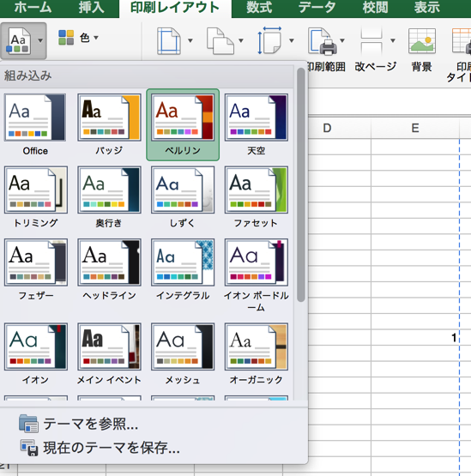Expand the Themes dropdown arrow
The height and width of the screenshot is (476, 471).
pos(40,40)
